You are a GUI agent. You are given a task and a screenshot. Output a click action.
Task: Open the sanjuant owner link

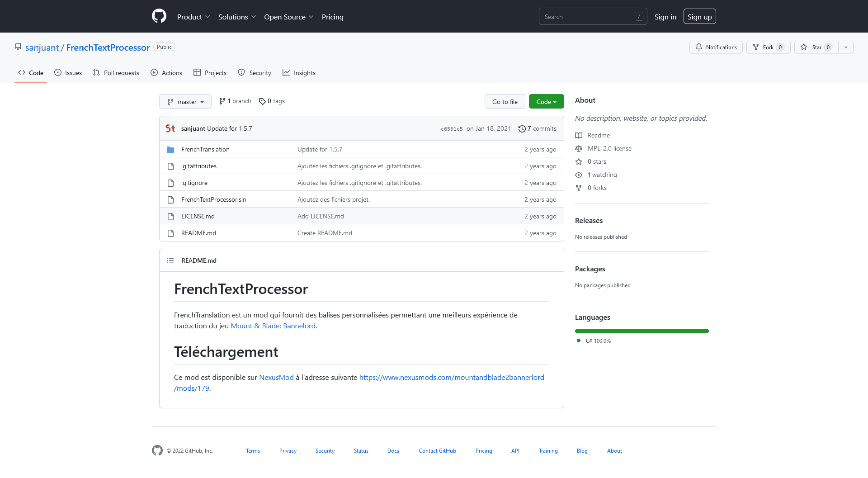[42, 47]
